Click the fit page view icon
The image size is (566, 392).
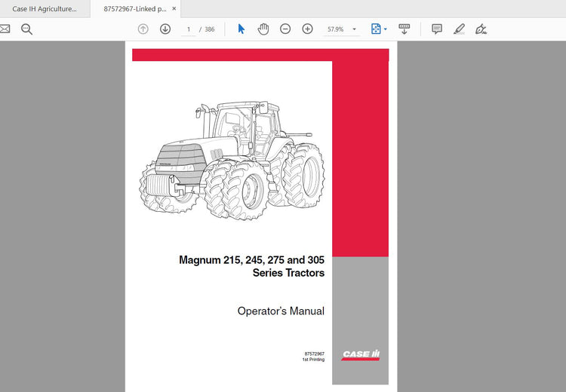376,29
